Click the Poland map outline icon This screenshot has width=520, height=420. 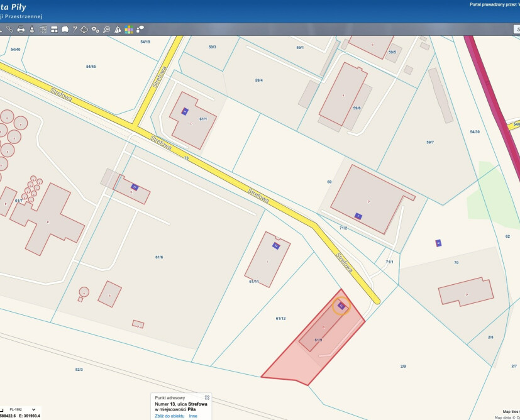coord(64,30)
